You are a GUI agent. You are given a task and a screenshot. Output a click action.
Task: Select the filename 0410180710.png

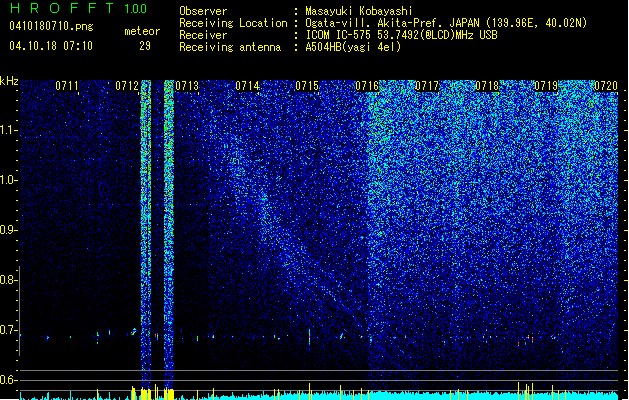click(51, 27)
